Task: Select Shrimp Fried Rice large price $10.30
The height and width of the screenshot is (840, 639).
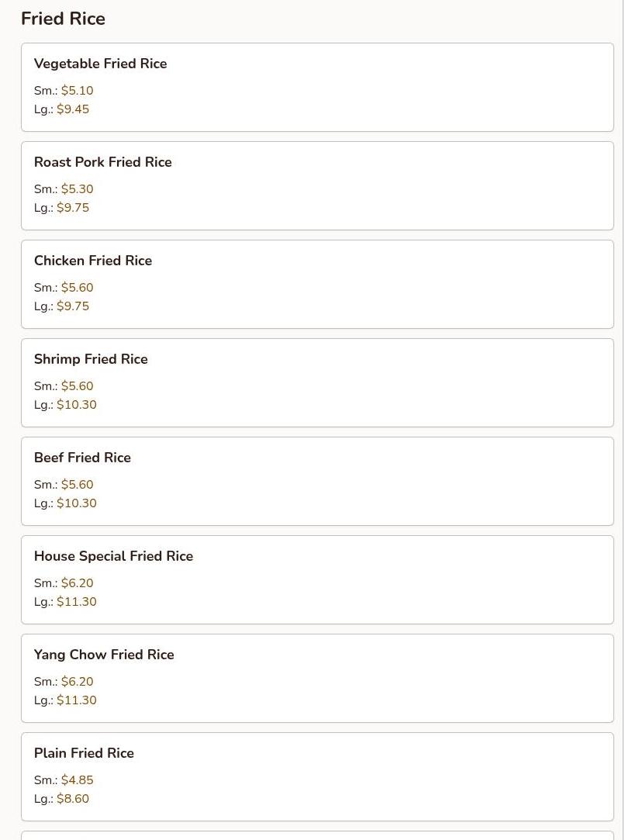Action: [x=77, y=405]
